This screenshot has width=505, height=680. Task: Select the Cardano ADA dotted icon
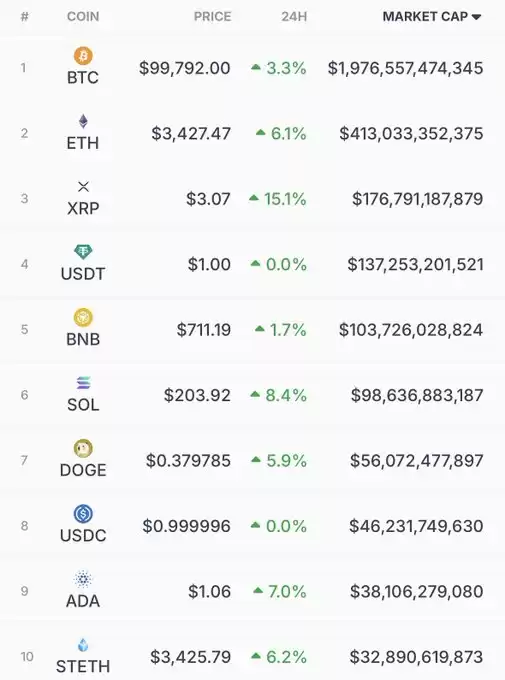pyautogui.click(x=83, y=579)
